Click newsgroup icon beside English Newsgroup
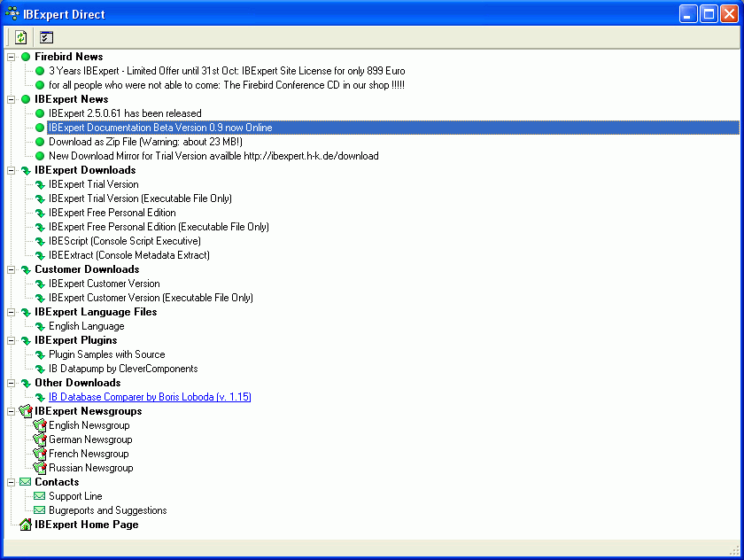744x560 pixels. pyautogui.click(x=40, y=425)
